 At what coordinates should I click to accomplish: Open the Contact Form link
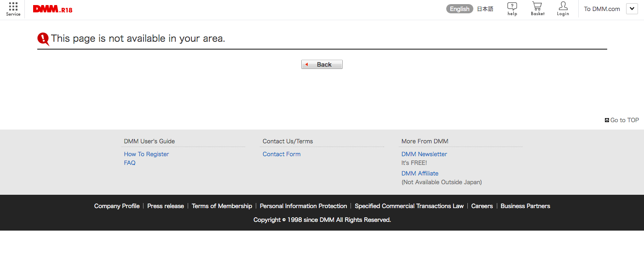pos(282,154)
